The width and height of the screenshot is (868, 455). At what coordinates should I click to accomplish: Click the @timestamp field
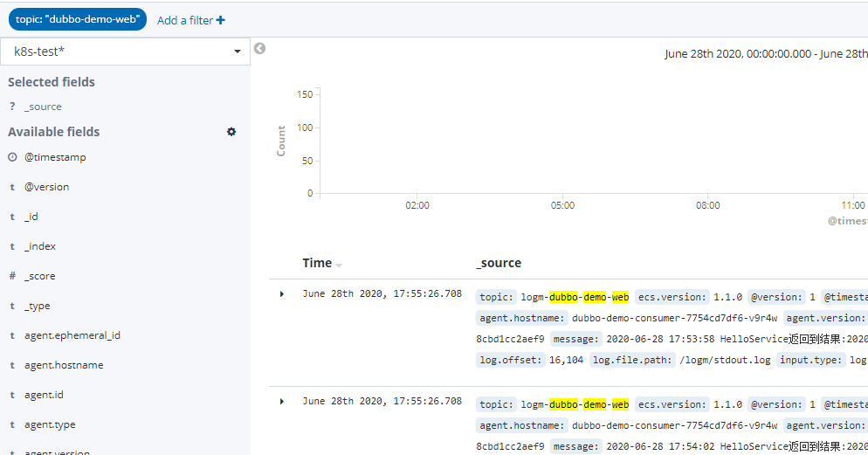55,157
